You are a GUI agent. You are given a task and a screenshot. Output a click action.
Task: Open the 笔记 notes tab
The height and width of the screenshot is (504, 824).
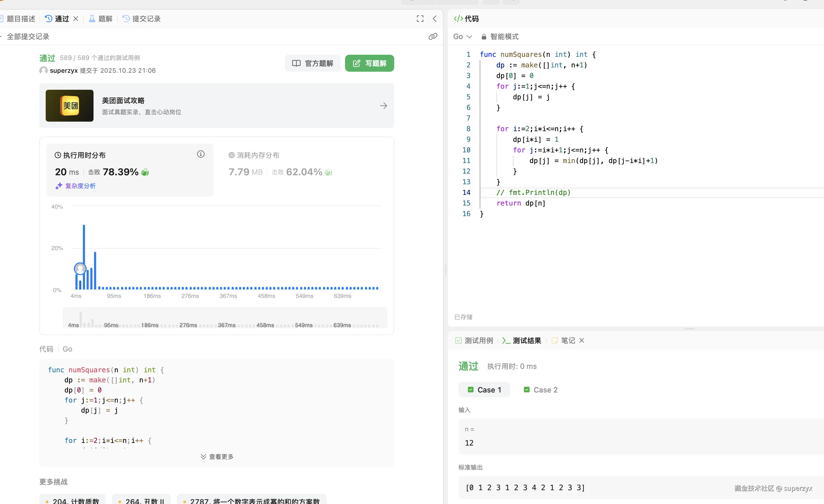(563, 340)
